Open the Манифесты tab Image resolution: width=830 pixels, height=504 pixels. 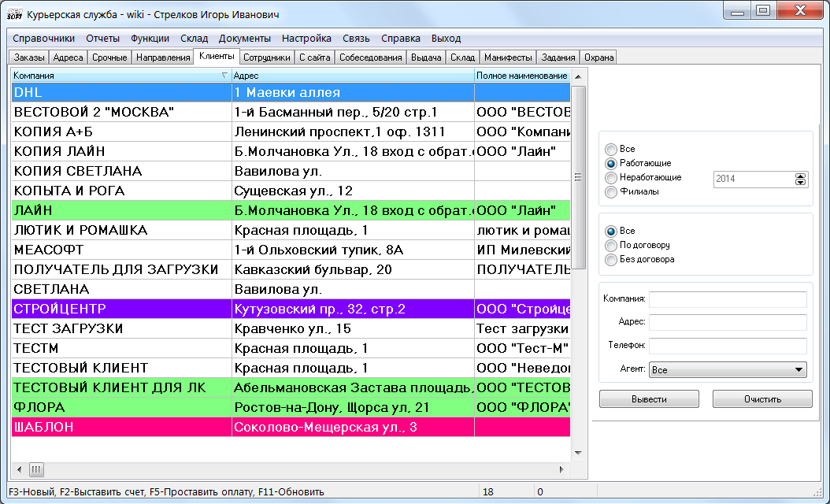click(508, 57)
